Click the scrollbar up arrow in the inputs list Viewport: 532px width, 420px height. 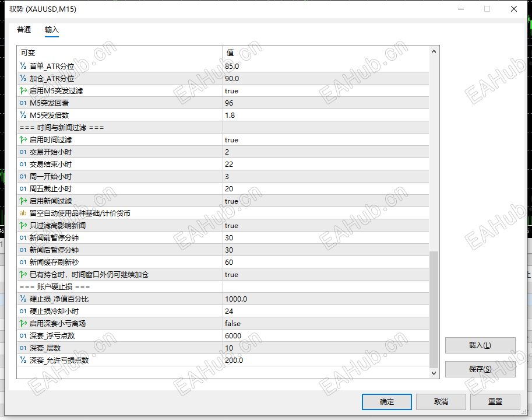(x=434, y=51)
